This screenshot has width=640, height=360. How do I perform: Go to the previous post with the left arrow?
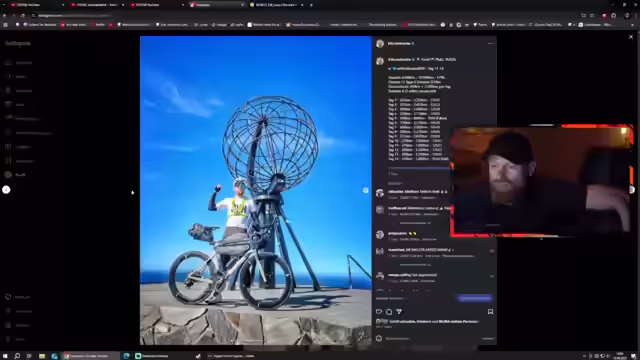coord(6,189)
